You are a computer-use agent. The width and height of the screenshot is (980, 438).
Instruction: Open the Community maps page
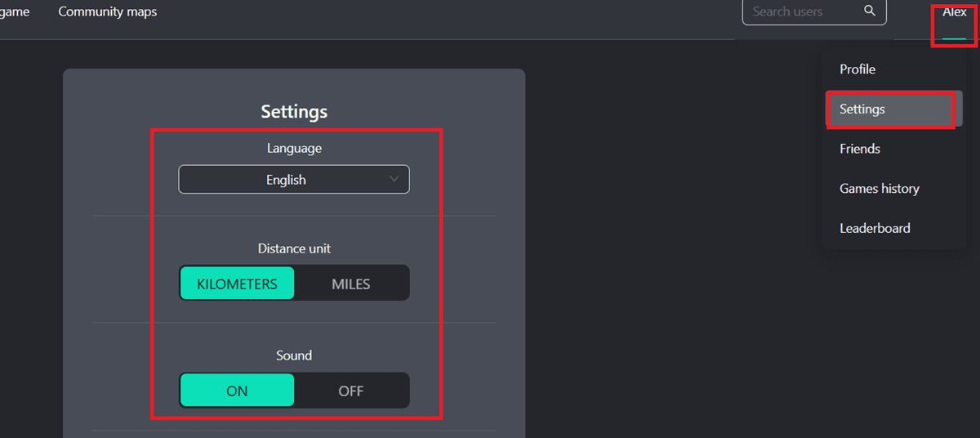[108, 12]
